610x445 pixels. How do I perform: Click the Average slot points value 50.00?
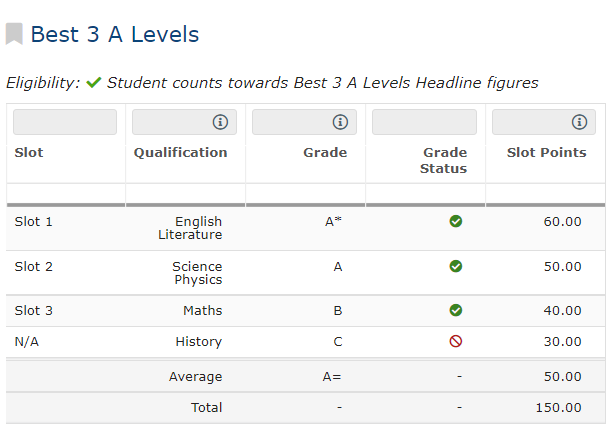point(562,377)
